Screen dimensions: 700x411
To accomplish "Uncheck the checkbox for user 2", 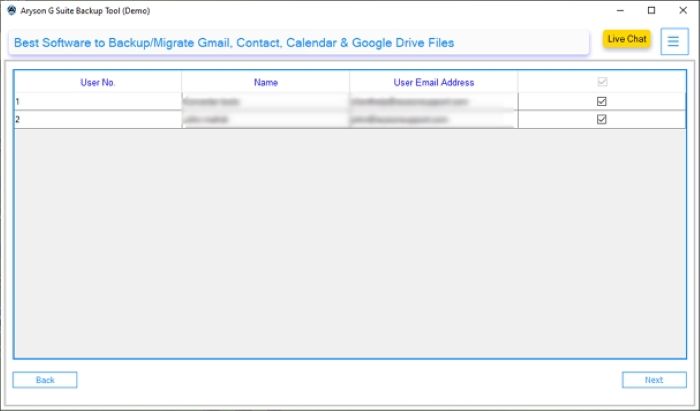I will [602, 119].
